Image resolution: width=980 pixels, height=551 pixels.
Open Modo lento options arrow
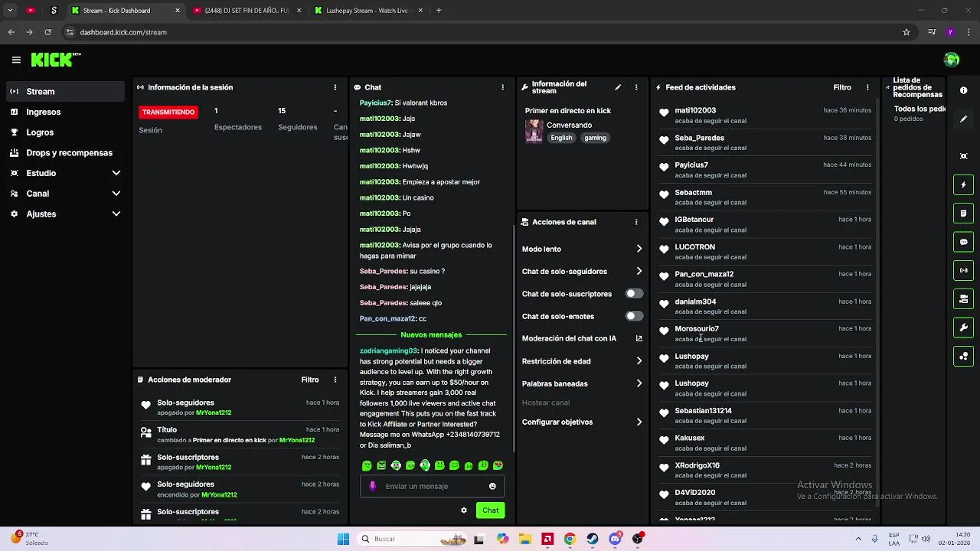[639, 249]
